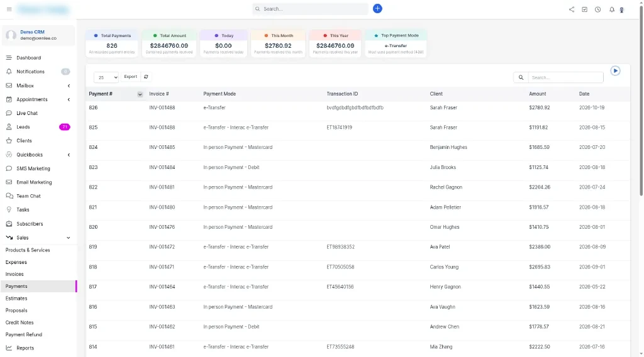Click the user profile icon at top right

[x=622, y=10]
